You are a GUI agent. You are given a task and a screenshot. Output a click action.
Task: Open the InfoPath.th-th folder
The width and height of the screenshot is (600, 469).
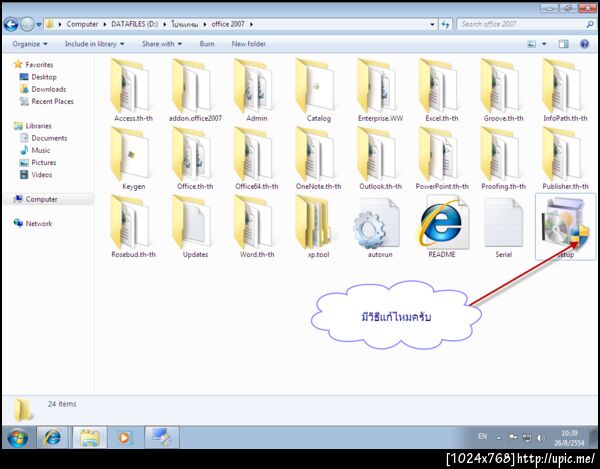(x=565, y=91)
